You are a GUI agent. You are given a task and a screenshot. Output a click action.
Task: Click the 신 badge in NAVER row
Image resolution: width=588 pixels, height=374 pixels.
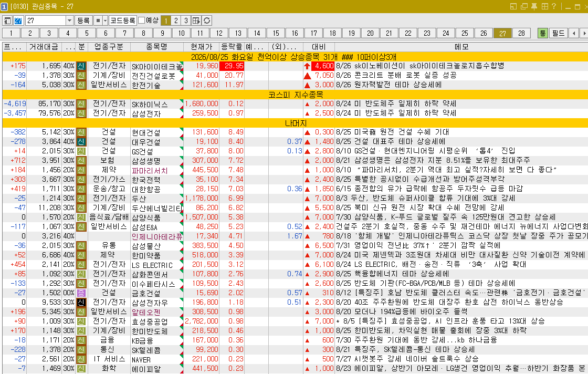pyautogui.click(x=81, y=359)
